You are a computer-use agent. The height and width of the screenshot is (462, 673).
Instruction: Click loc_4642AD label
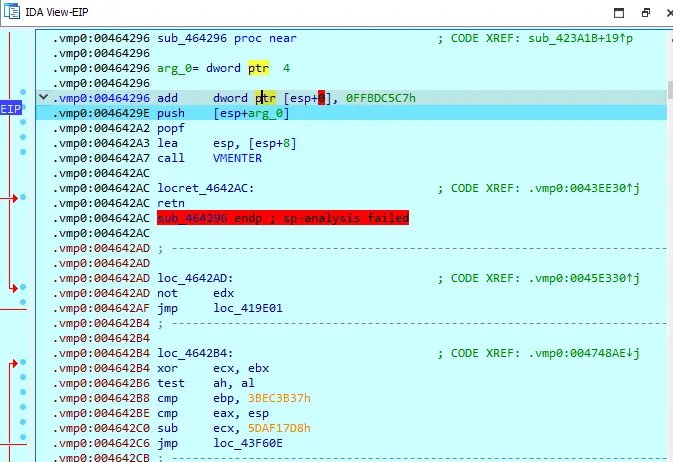click(195, 279)
